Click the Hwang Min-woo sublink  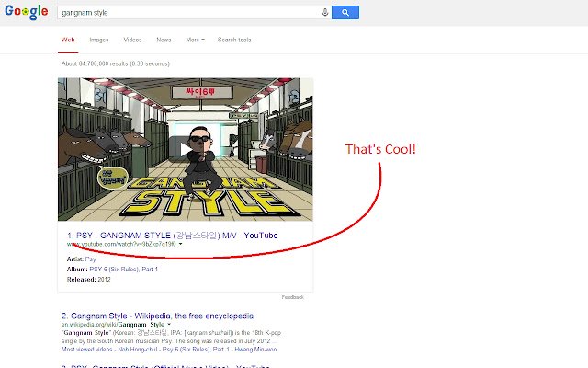click(256, 350)
